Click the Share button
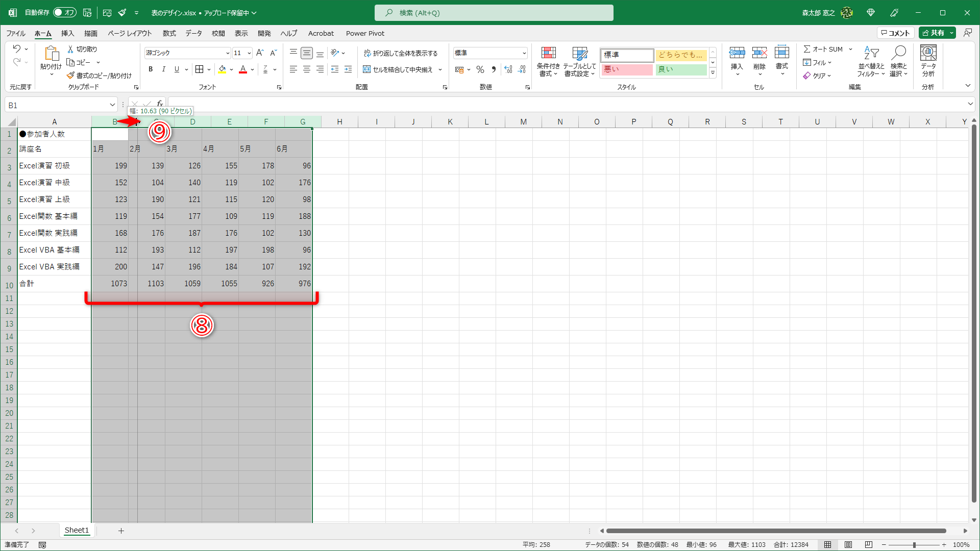Screen dimensions: 980x551 click(x=933, y=33)
